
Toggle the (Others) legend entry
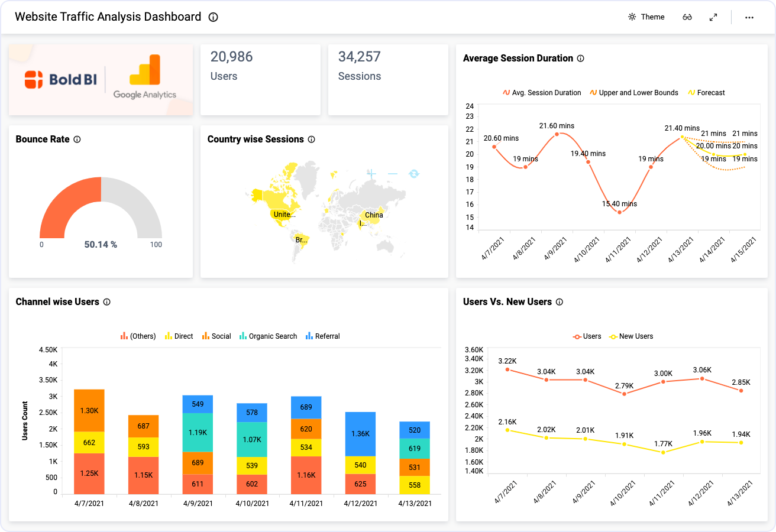pyautogui.click(x=138, y=336)
